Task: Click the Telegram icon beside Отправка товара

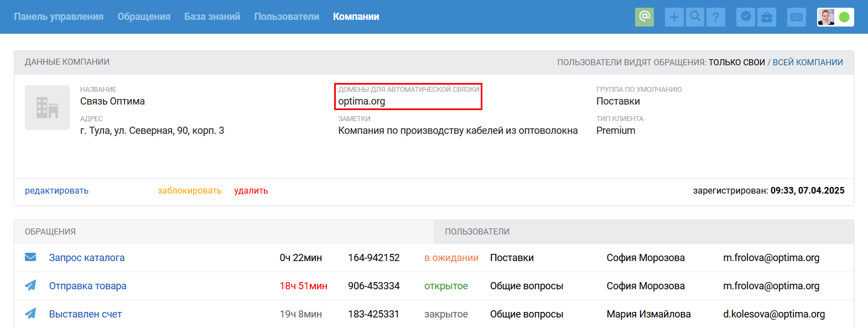Action: pyautogui.click(x=30, y=285)
